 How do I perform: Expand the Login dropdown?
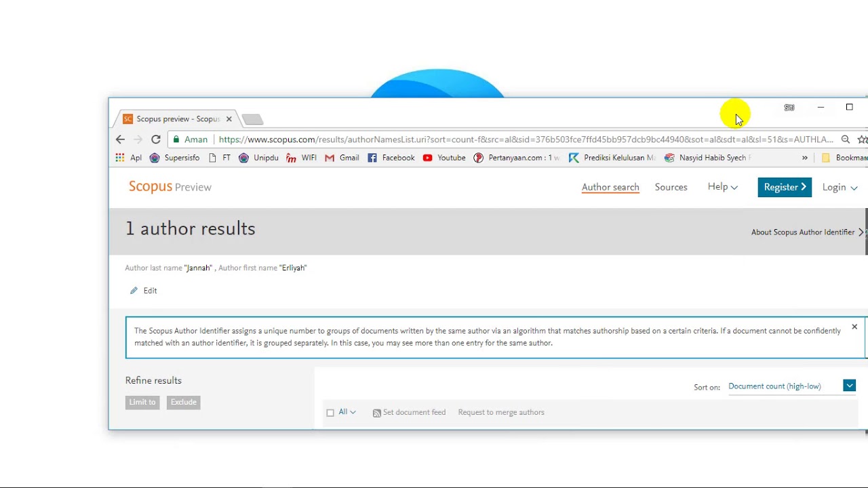[840, 187]
